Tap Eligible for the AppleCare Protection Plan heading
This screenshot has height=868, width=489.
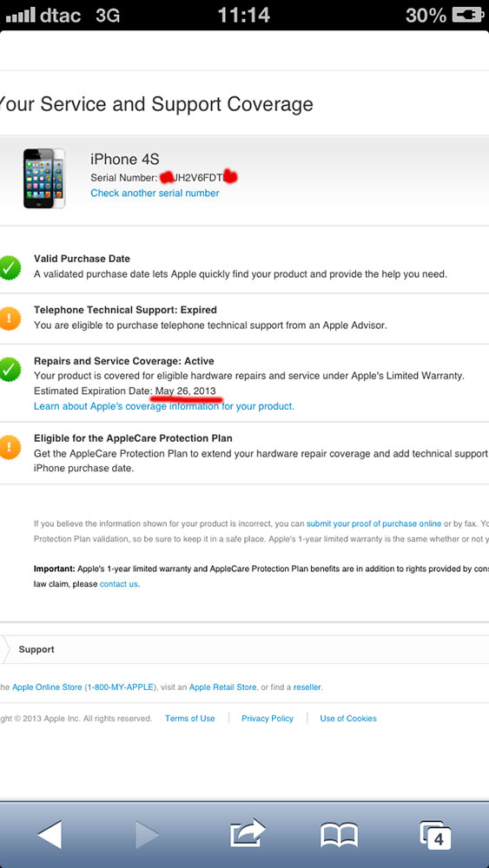[133, 438]
